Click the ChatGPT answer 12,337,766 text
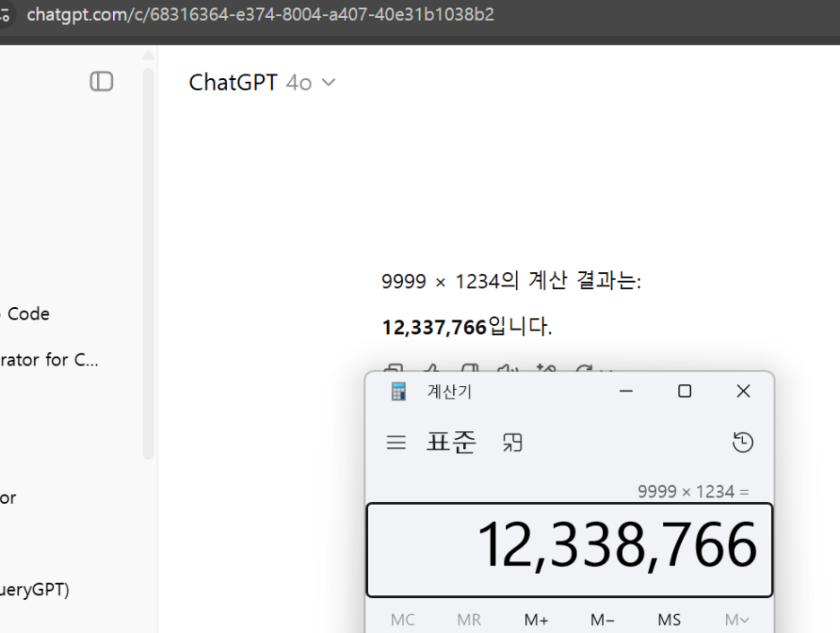Screen dimensions: 840x633 pos(434,327)
